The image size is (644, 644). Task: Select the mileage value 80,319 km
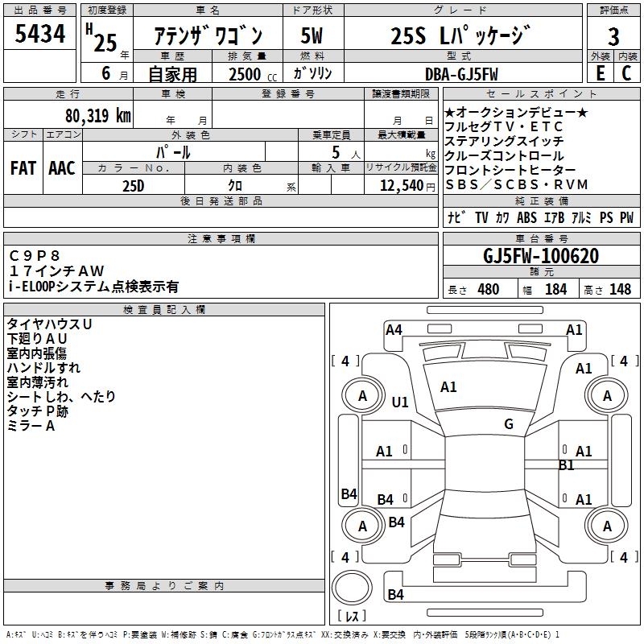[x=97, y=115]
